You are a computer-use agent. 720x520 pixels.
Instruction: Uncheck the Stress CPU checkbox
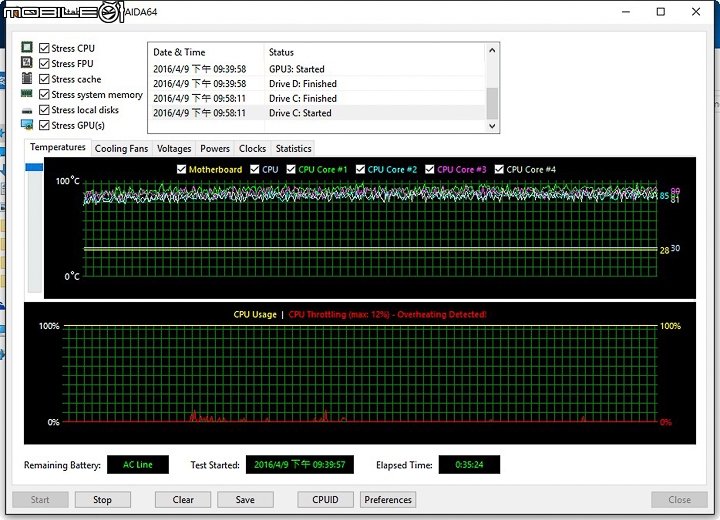[x=44, y=48]
